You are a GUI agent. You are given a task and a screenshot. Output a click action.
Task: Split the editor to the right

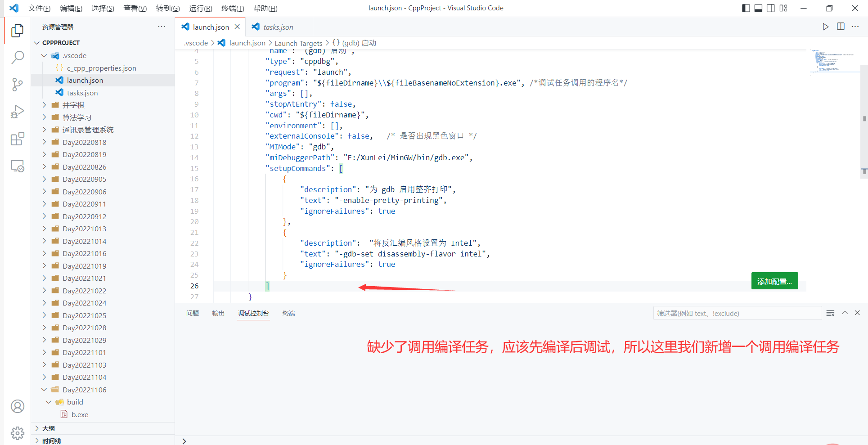click(x=841, y=27)
